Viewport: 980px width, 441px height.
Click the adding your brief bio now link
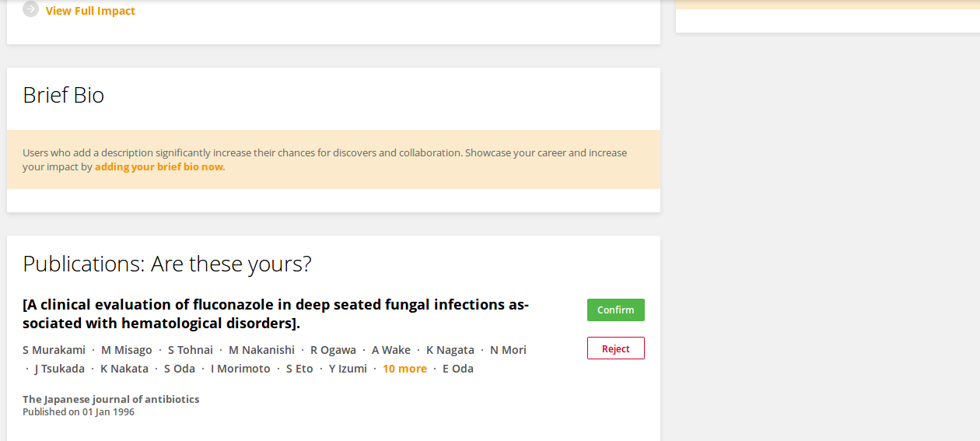(159, 167)
